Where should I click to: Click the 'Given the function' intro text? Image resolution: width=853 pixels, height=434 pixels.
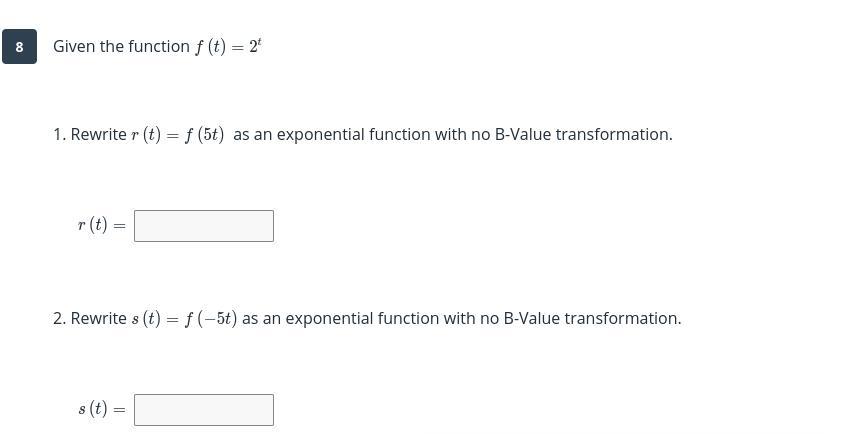(x=121, y=47)
